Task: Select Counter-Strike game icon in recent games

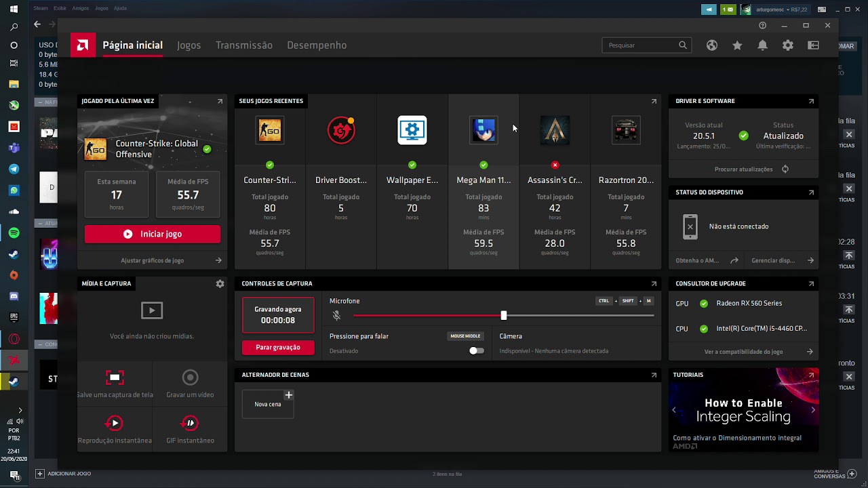Action: coord(270,130)
